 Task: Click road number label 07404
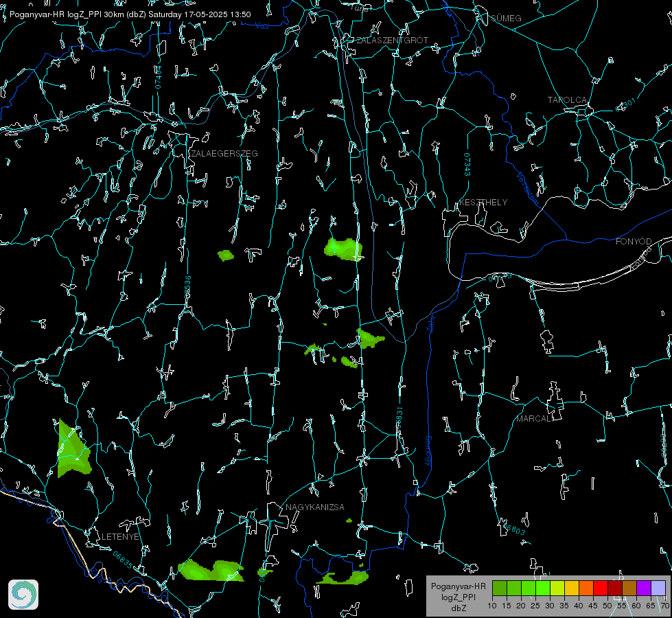pyautogui.click(x=158, y=77)
